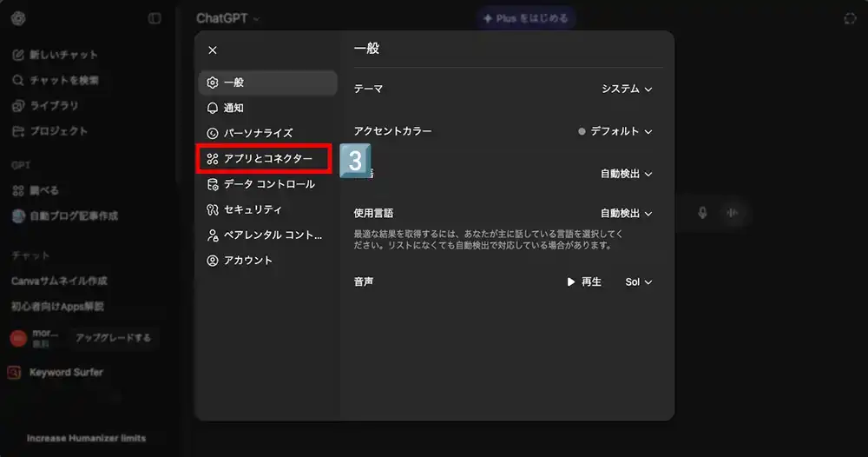Play the voice sample with 再生
This screenshot has height=457, width=868.
[x=584, y=282]
